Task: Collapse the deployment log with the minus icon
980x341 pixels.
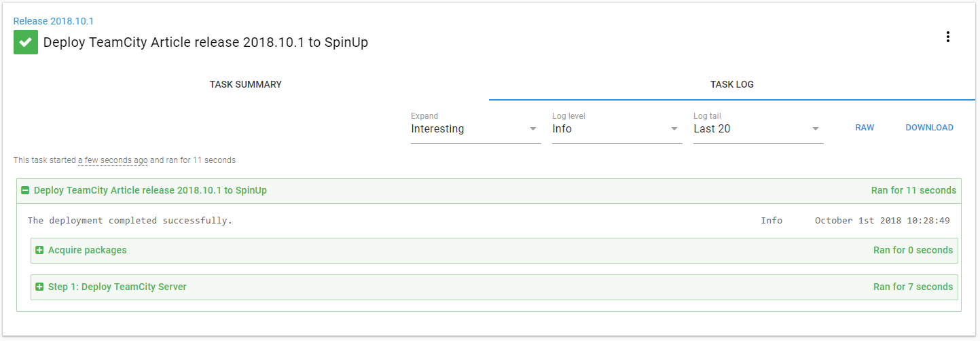Action: pyautogui.click(x=25, y=191)
